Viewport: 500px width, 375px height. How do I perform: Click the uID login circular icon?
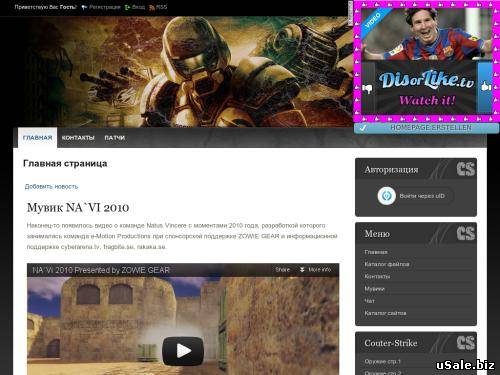coord(387,196)
